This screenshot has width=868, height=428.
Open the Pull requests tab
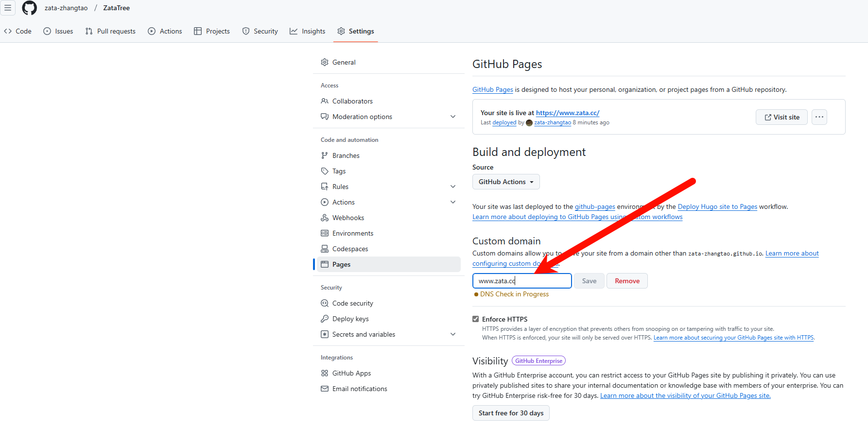pos(110,31)
